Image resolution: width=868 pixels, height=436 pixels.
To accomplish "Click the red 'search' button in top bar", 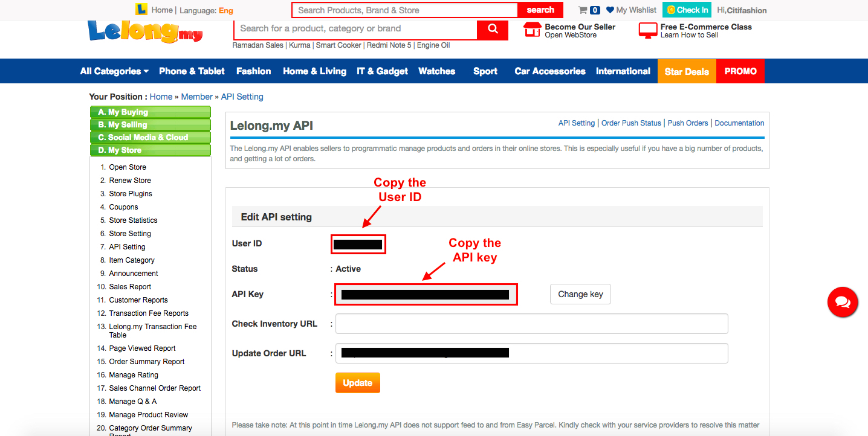I will coord(540,10).
